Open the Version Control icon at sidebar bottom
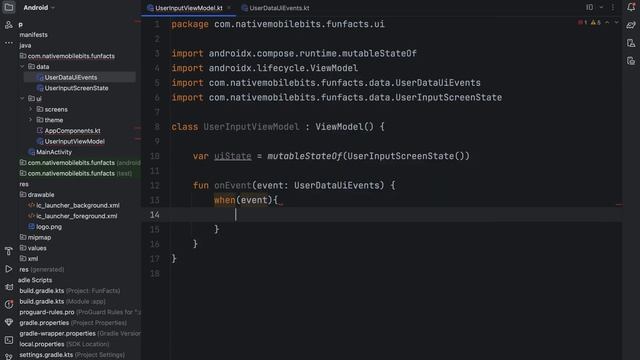This screenshot has height=360, width=640. coord(9,357)
